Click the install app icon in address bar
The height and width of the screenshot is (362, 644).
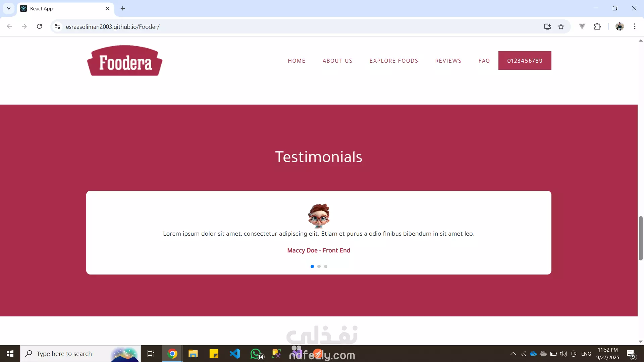[x=547, y=26]
